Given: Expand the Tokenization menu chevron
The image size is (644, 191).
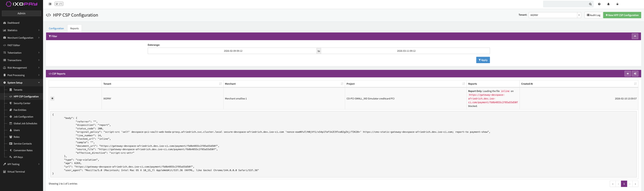Looking at the screenshot, I should (x=39, y=53).
